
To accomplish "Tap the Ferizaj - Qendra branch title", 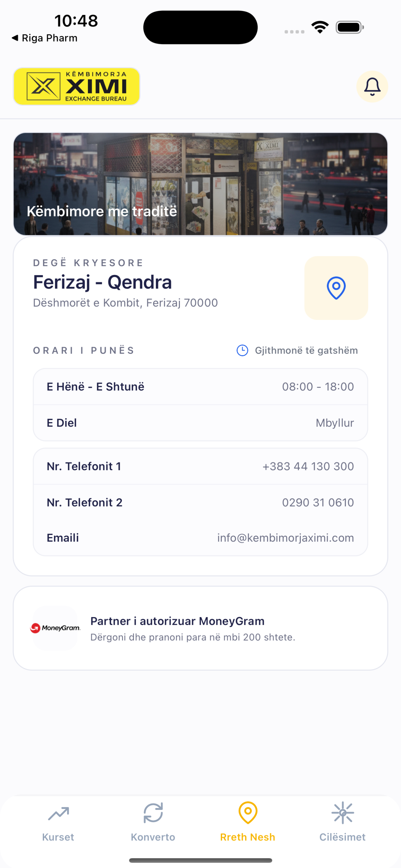I will click(x=102, y=282).
